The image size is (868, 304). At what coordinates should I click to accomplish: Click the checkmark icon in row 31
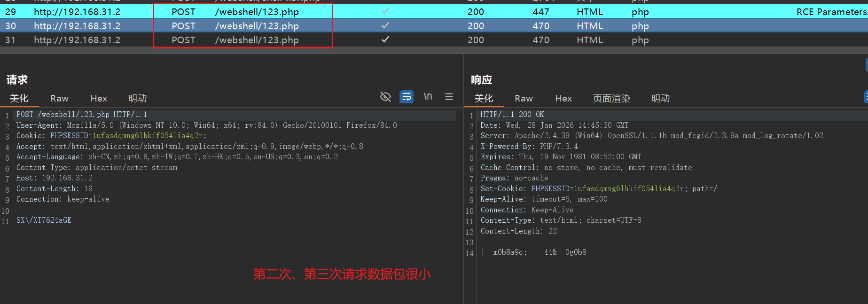coord(385,39)
